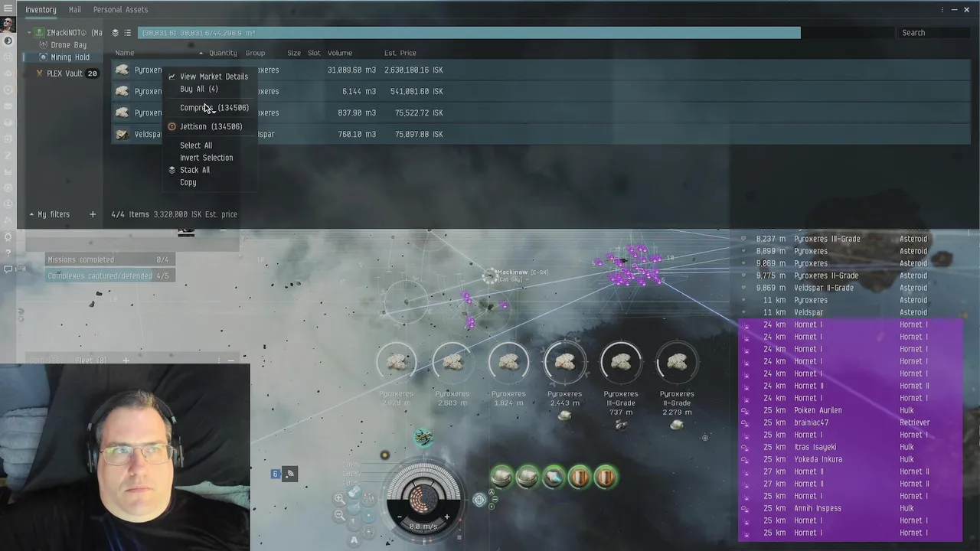980x551 pixels.
Task: Toggle the second shield hardener module
Action: (x=606, y=478)
